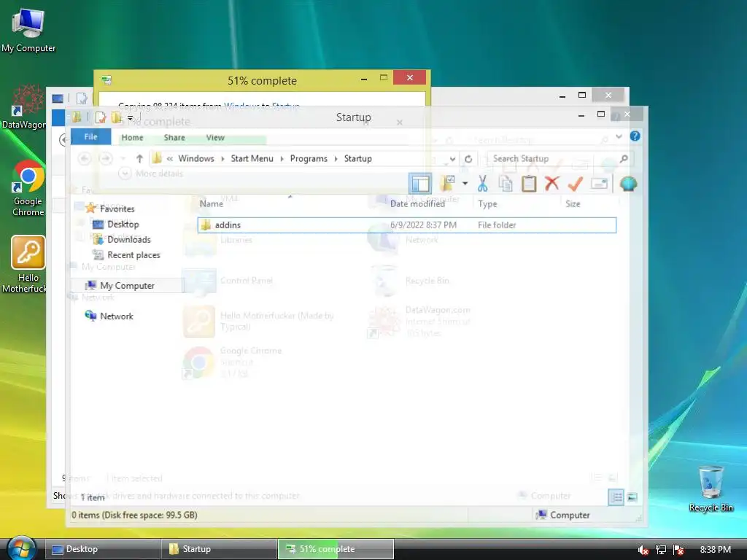
Task: Click the Paste clipboard icon in Startup toolbar
Action: pyautogui.click(x=529, y=183)
